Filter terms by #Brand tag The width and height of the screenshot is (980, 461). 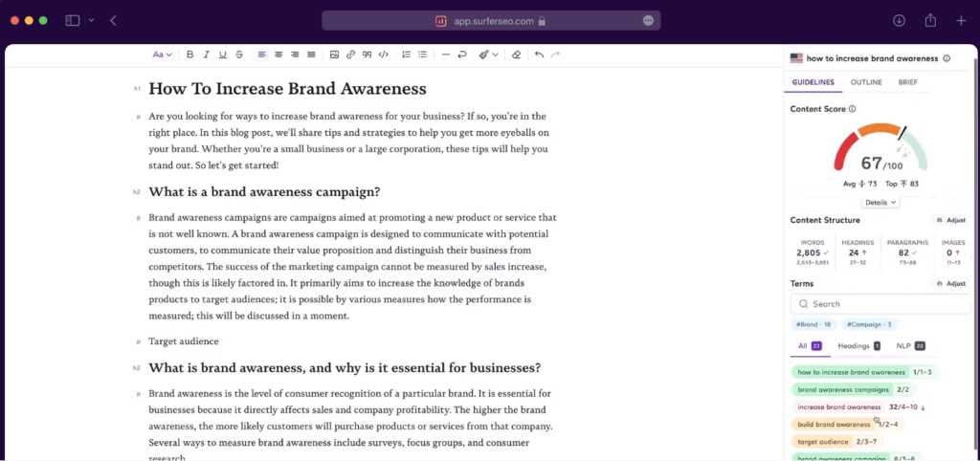(x=812, y=324)
